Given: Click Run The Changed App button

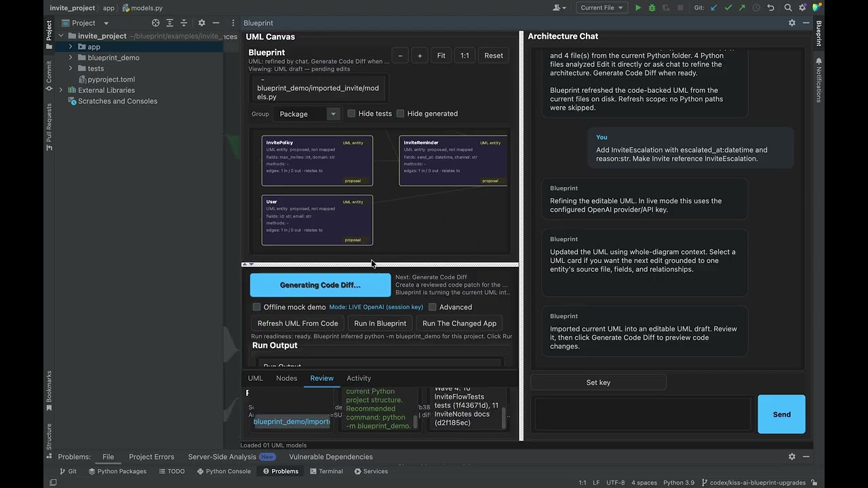Looking at the screenshot, I should (460, 323).
